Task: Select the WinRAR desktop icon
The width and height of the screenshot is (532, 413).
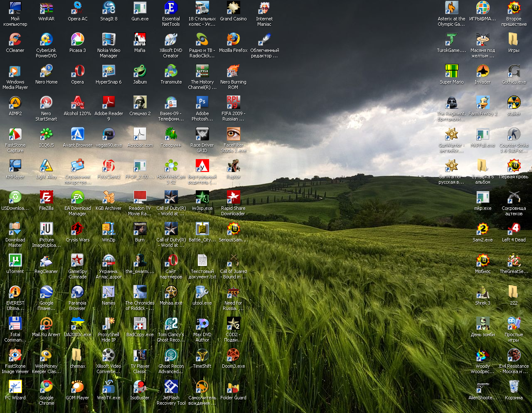Action: coord(46,8)
